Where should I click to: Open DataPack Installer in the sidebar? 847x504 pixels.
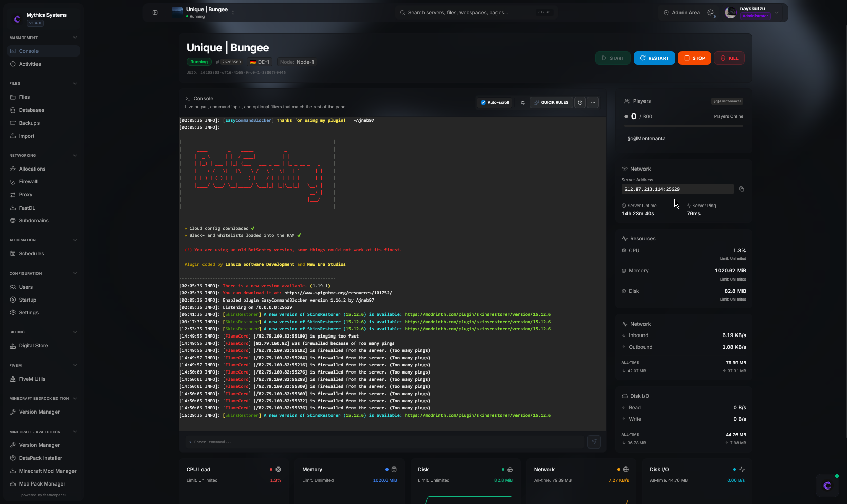[44, 458]
